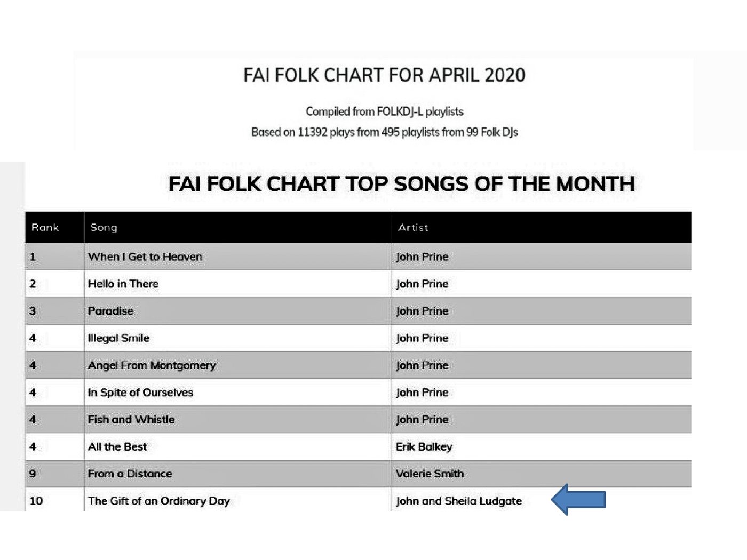Select the Song column header
747x560 pixels.
(104, 227)
